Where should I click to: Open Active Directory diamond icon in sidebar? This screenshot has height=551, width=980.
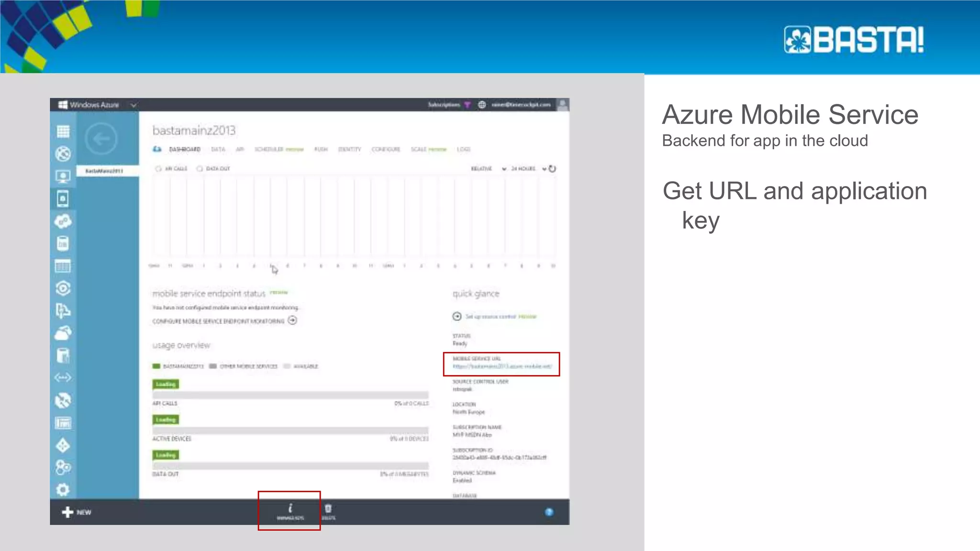tap(63, 445)
